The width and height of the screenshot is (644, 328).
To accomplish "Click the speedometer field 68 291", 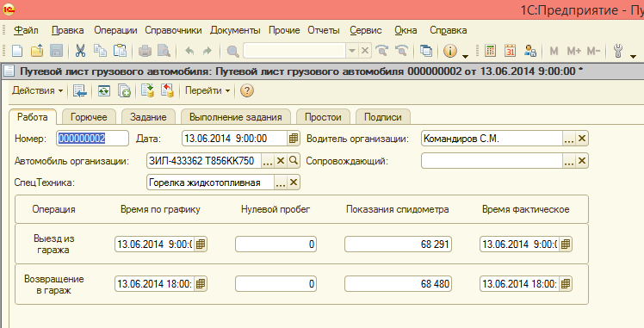I will 398,244.
